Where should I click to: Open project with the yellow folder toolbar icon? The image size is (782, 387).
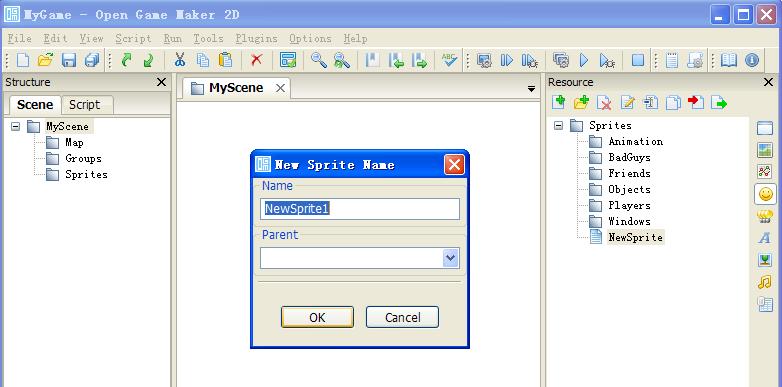[45, 60]
